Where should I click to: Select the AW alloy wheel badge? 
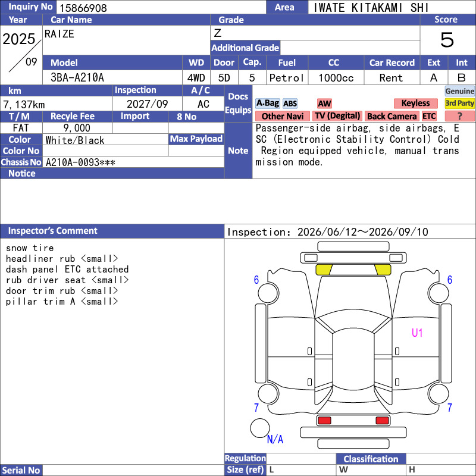point(324,104)
